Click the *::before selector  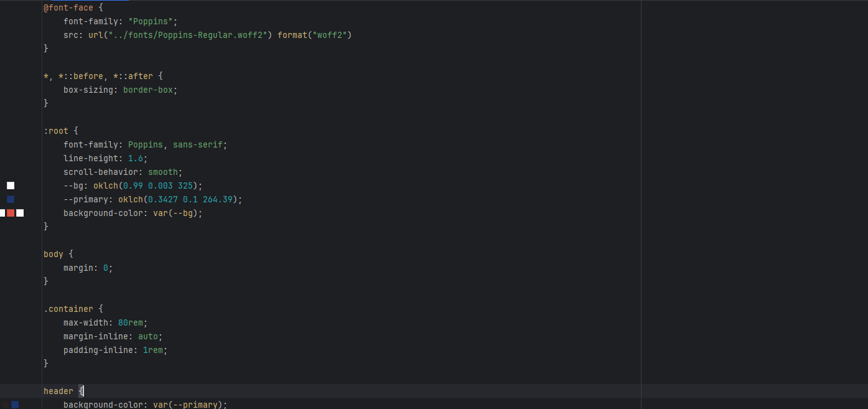[81, 76]
